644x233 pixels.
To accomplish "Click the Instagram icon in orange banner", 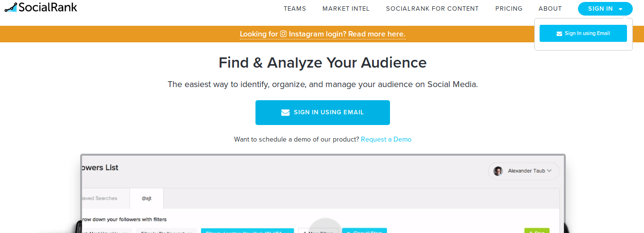I will [x=283, y=34].
